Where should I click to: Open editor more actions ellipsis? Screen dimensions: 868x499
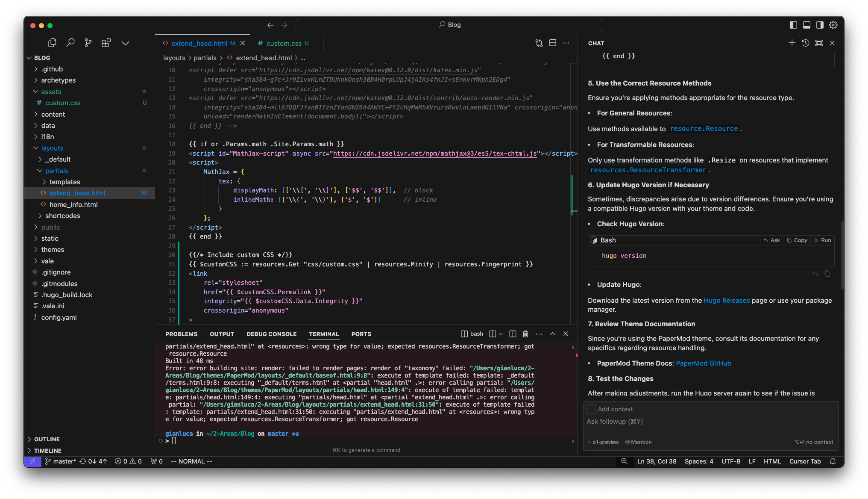(x=566, y=43)
